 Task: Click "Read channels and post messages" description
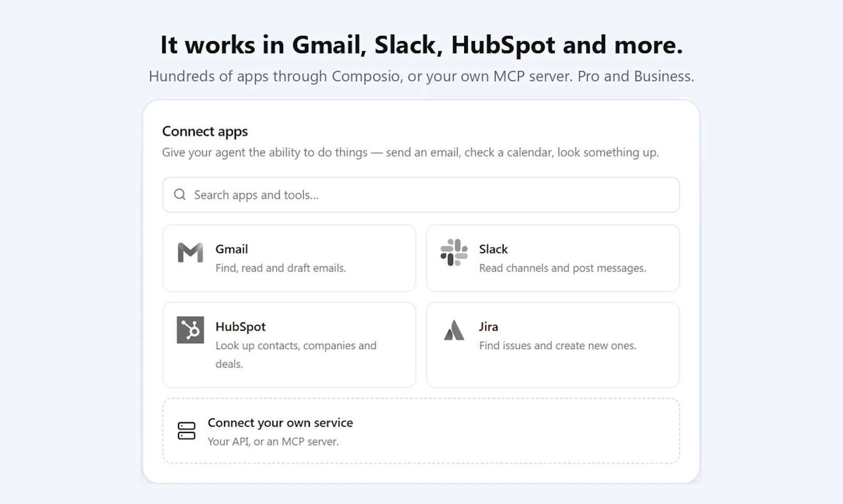[562, 268]
